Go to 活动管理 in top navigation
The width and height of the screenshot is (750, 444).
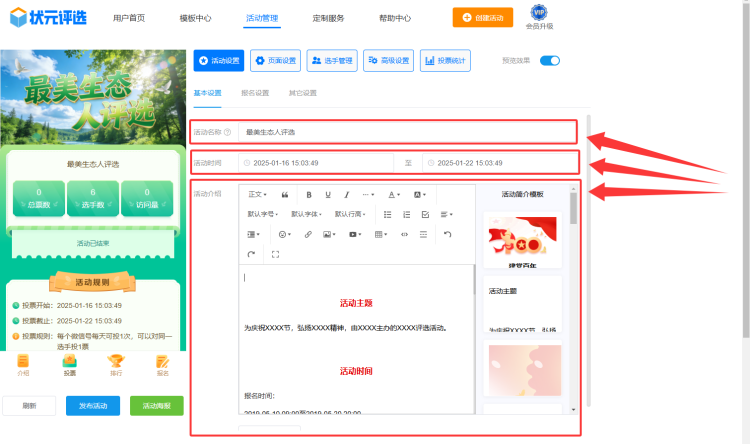[x=262, y=18]
